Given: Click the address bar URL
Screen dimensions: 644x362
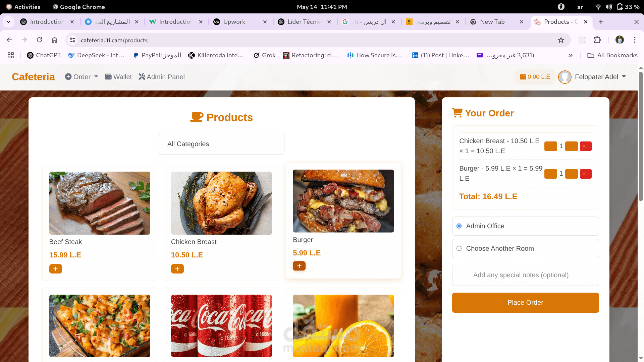Looking at the screenshot, I should click(114, 40).
